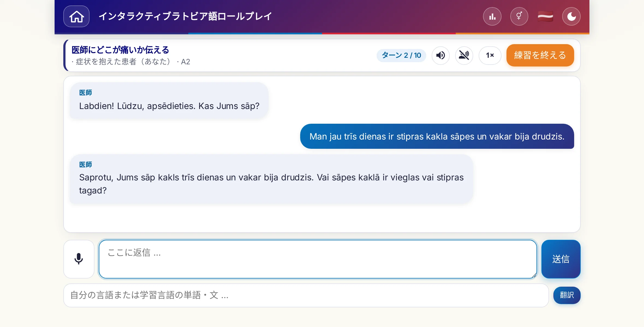Click the app title インタラクティブラトビア語ロールプレイ
644x327 pixels.
185,16
